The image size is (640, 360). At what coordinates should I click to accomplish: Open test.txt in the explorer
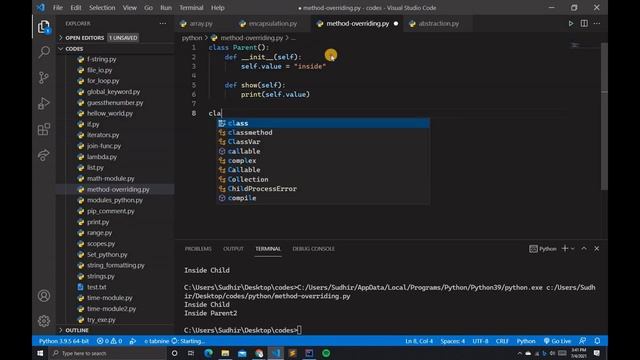96,287
